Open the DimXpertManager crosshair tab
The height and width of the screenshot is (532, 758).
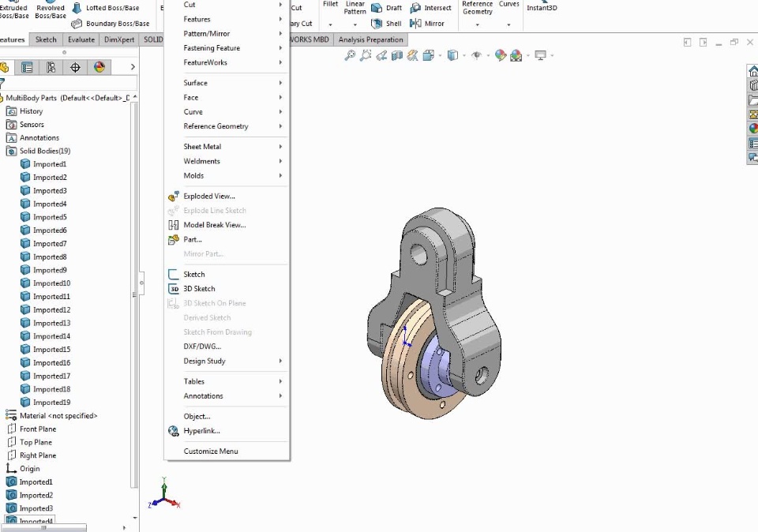75,67
